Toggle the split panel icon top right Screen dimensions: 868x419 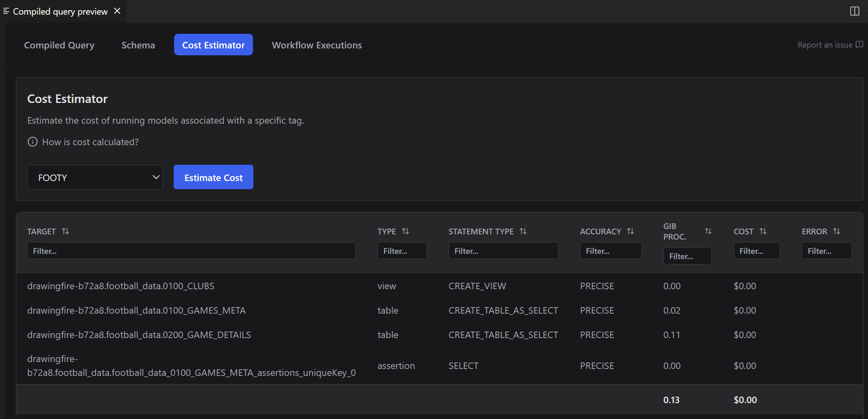[855, 11]
